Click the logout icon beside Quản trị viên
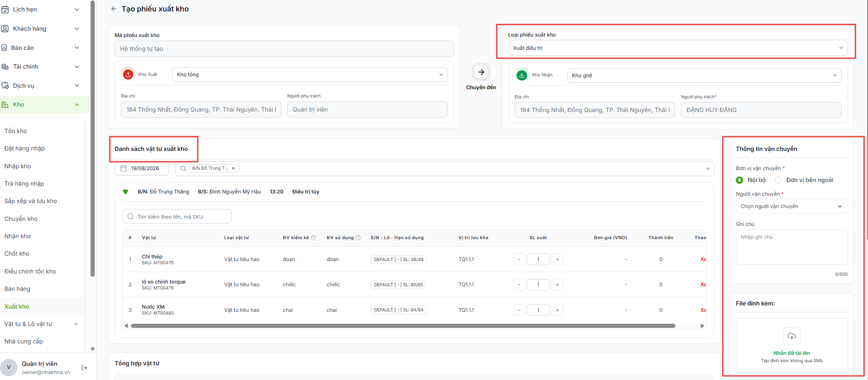This screenshot has height=380, width=868. [x=84, y=368]
